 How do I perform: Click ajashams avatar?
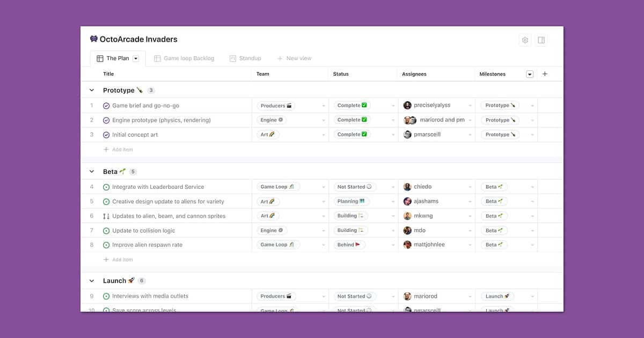click(407, 202)
